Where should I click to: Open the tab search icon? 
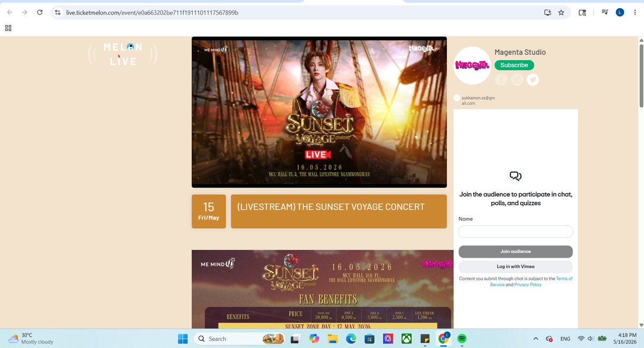(582, 12)
